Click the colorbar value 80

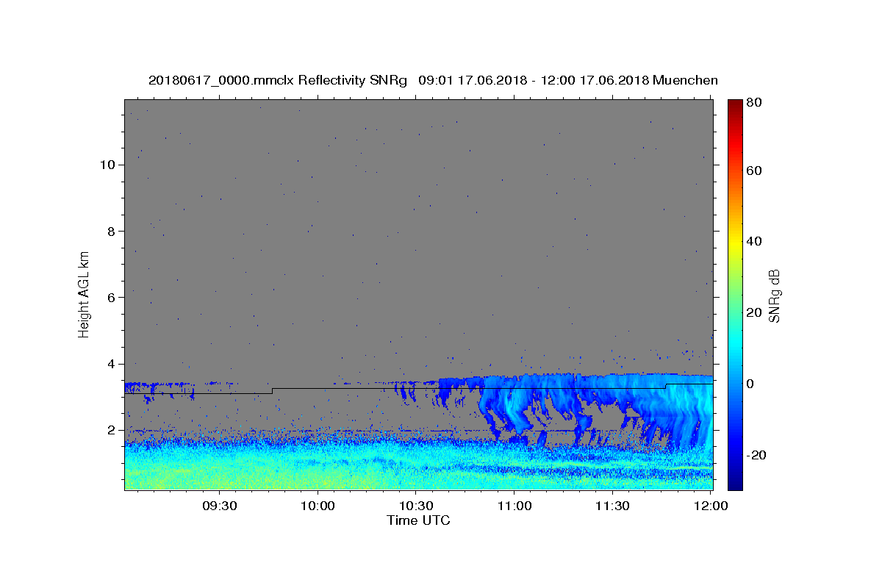pos(756,103)
